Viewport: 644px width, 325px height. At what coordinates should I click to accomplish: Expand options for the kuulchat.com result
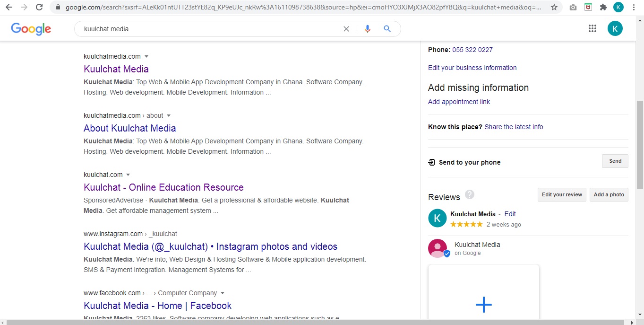128,175
